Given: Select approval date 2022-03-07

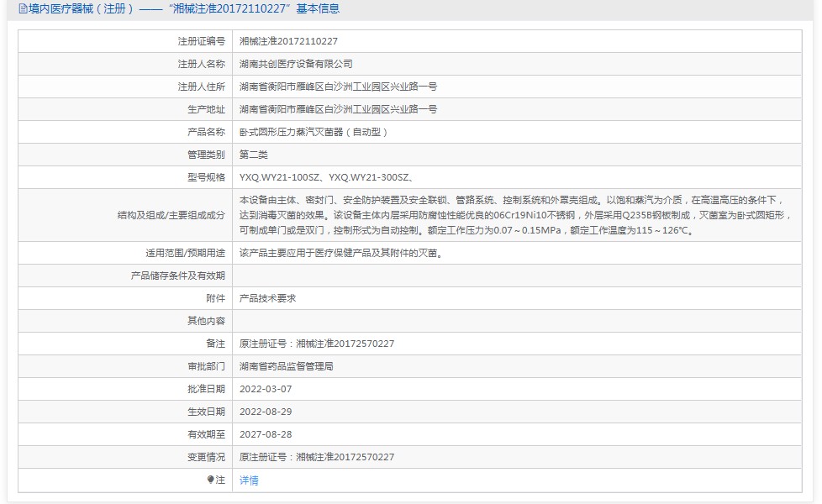Looking at the screenshot, I should tap(266, 389).
